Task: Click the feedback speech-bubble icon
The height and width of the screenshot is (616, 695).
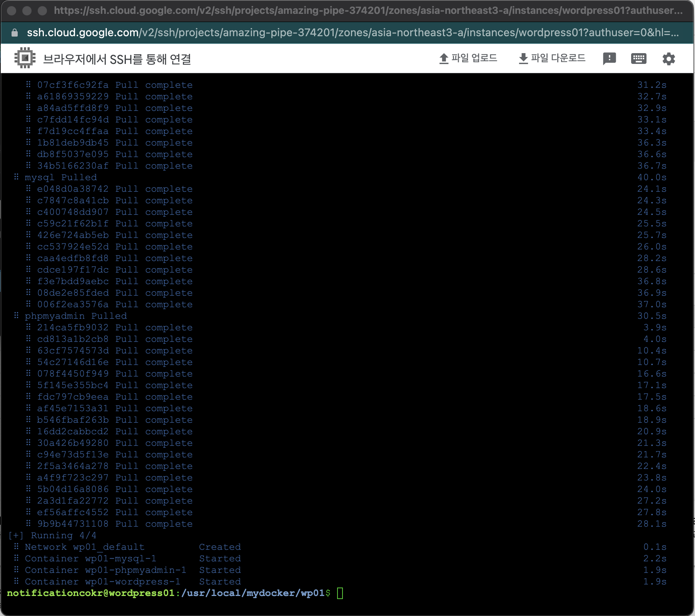Action: (609, 59)
